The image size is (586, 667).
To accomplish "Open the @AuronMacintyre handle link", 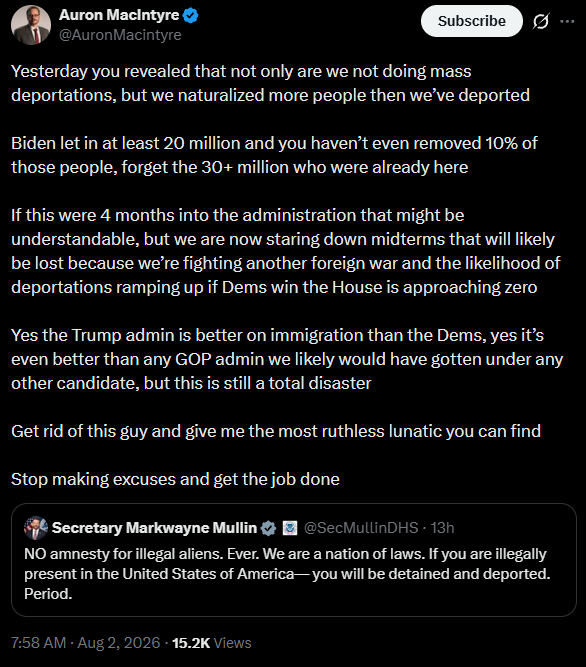I will [120, 35].
